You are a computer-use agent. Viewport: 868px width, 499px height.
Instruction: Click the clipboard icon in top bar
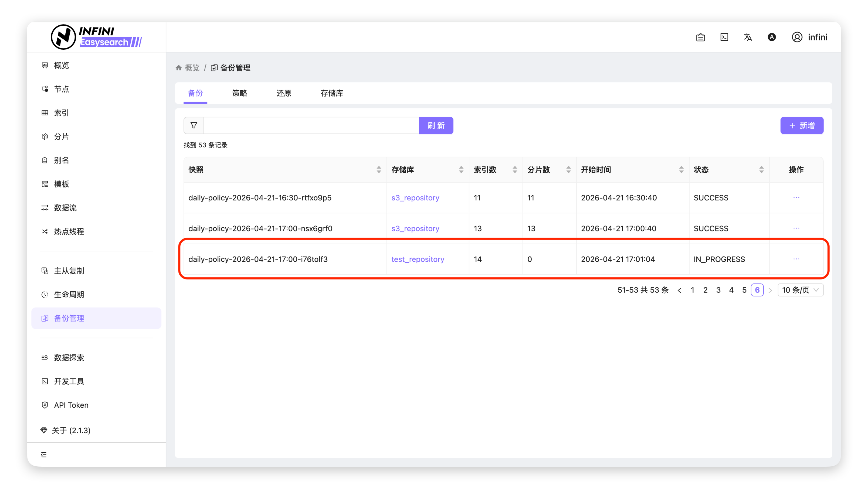tap(700, 37)
